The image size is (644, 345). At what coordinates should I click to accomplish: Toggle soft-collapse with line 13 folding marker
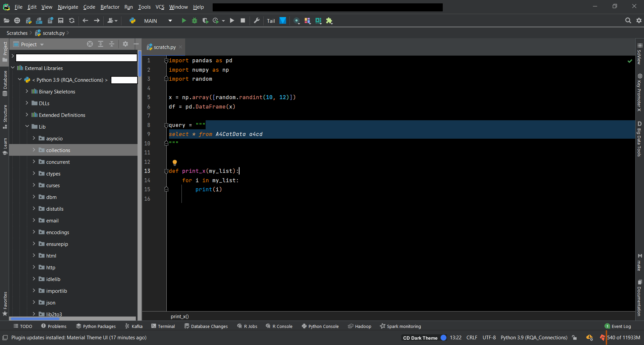pos(167,171)
